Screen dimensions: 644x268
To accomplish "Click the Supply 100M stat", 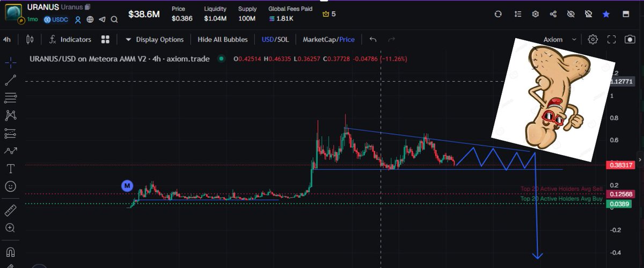I will 247,14.
